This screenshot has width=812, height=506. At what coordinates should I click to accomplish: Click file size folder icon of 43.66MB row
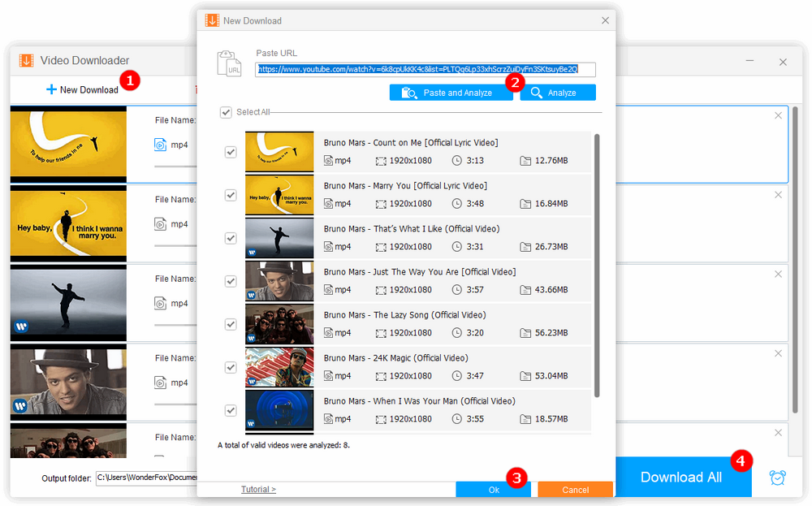[x=525, y=289]
